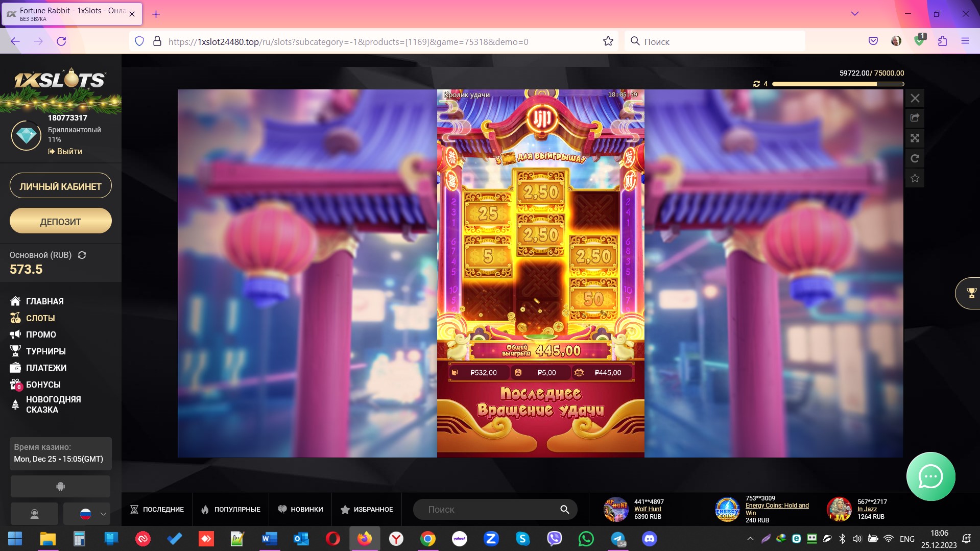Image resolution: width=980 pixels, height=551 pixels.
Task: Click the share game icon
Action: 915,118
